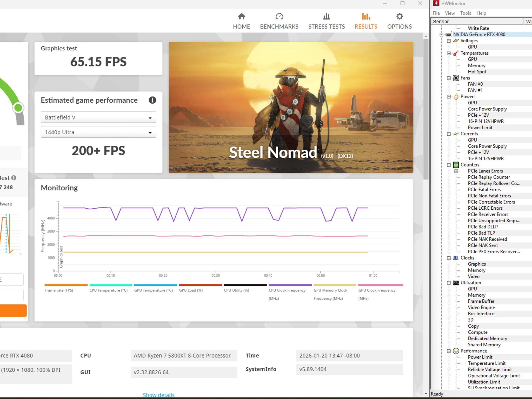Click the Fans icon in sensor tree
The width and height of the screenshot is (532, 399).
[456, 78]
